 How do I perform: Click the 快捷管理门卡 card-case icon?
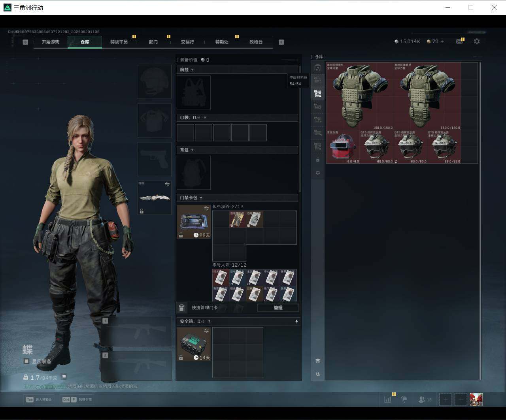click(182, 308)
